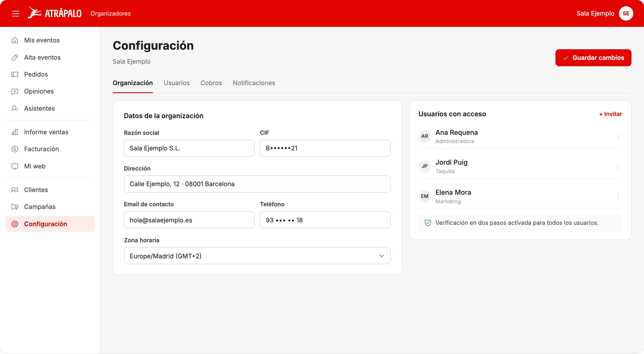Switch to the Cobros tab
Viewport: 644px width, 354px height.
tap(211, 83)
